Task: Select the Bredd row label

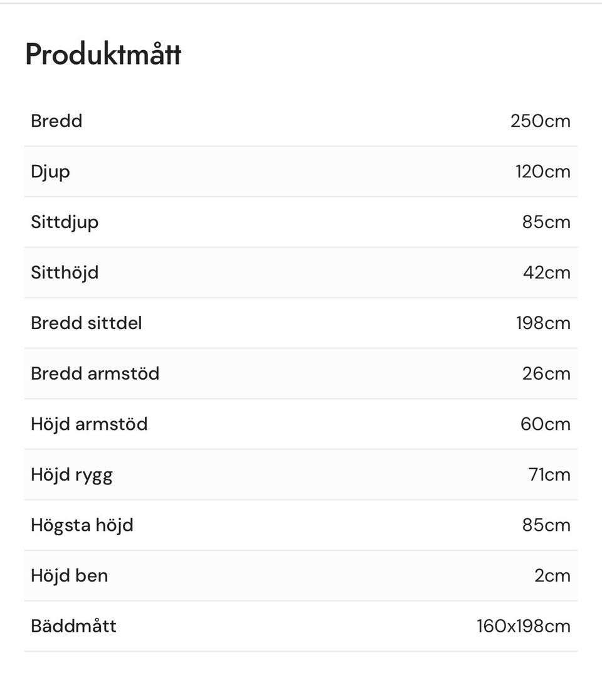Action: click(x=56, y=121)
